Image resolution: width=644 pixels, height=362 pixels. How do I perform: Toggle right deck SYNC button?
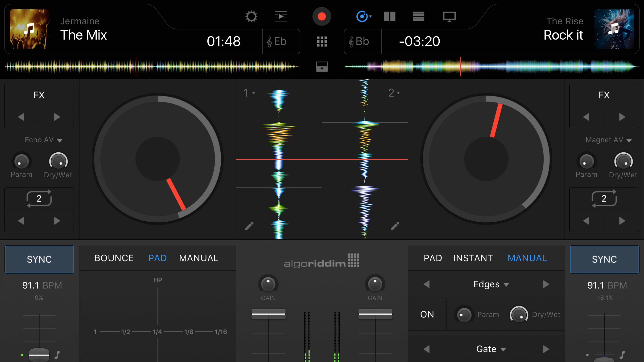[604, 259]
